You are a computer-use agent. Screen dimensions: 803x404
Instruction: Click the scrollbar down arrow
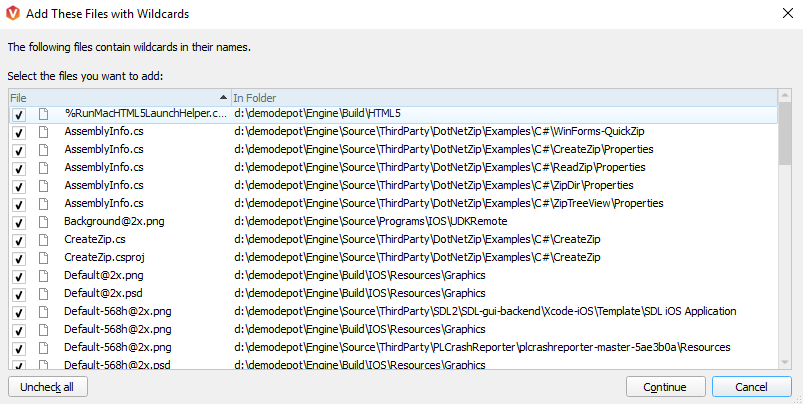[785, 363]
